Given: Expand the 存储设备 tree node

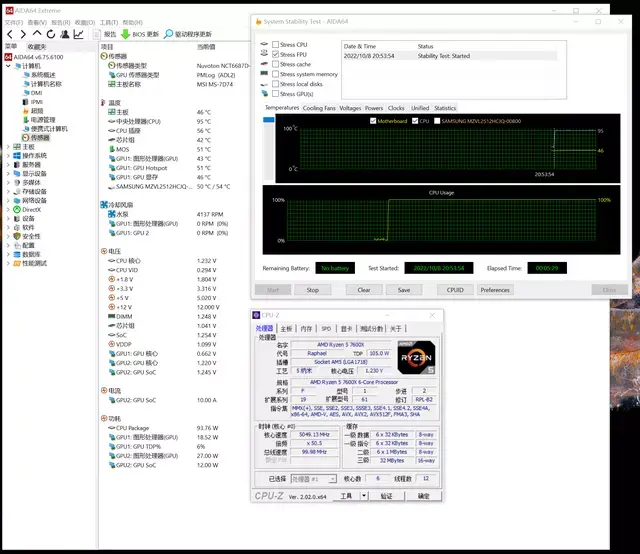Looking at the screenshot, I should 8,191.
